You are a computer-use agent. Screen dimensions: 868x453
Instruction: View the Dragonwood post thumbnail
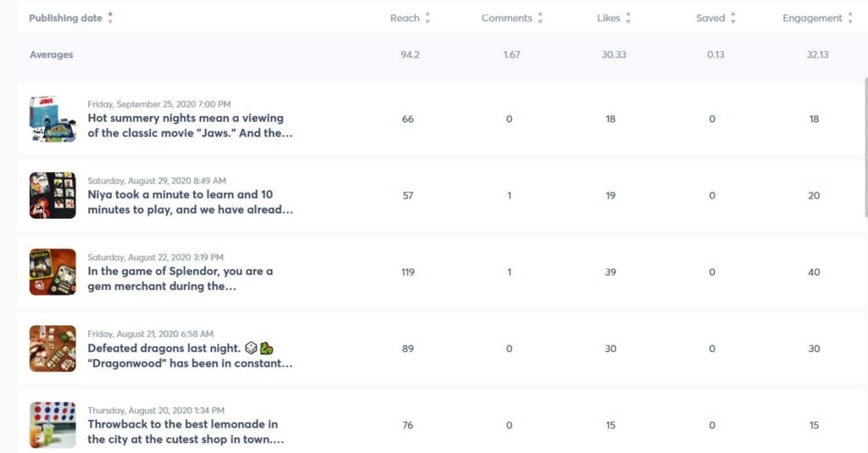coord(53,349)
